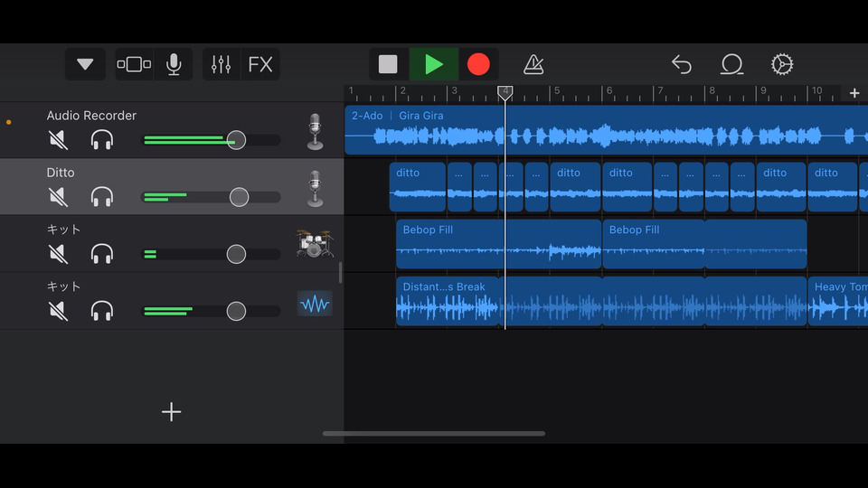Add a song section with ruler plus
Viewport: 868px width, 488px height.
coord(854,93)
